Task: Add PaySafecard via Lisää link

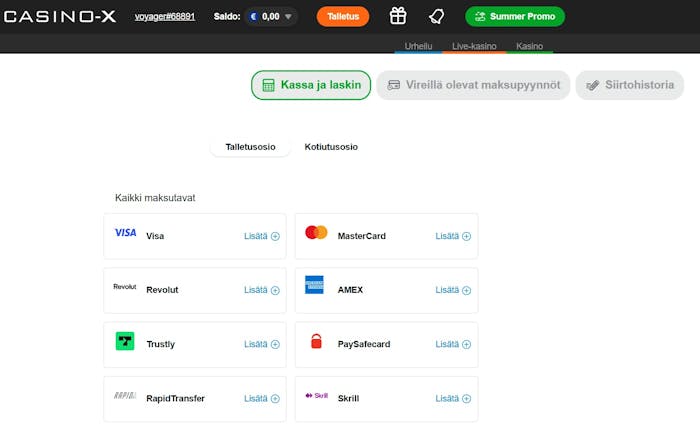Action: click(x=447, y=344)
